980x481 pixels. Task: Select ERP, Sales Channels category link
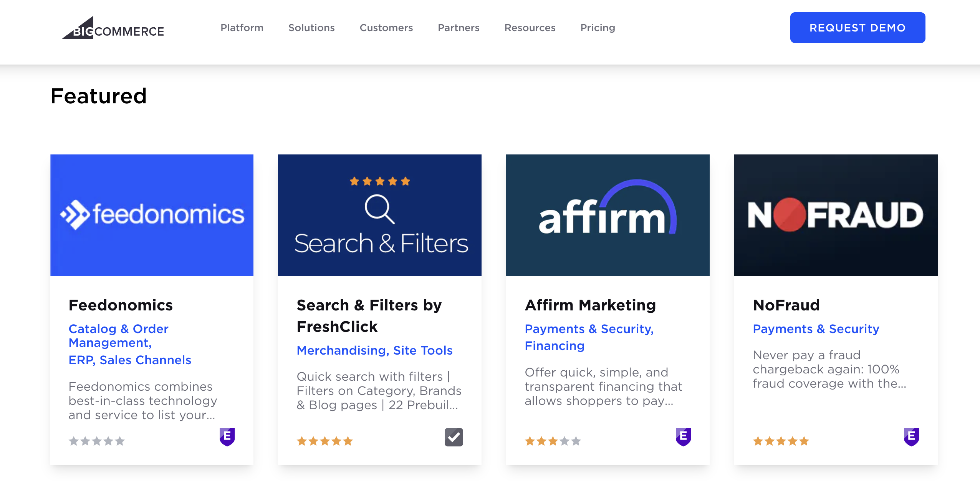coord(130,360)
